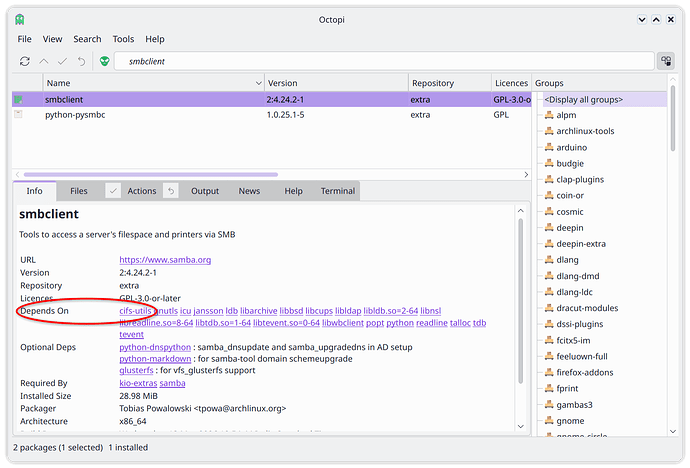Screen dimensions: 690x468
Task: Click the Repository column header
Action: tap(450, 83)
